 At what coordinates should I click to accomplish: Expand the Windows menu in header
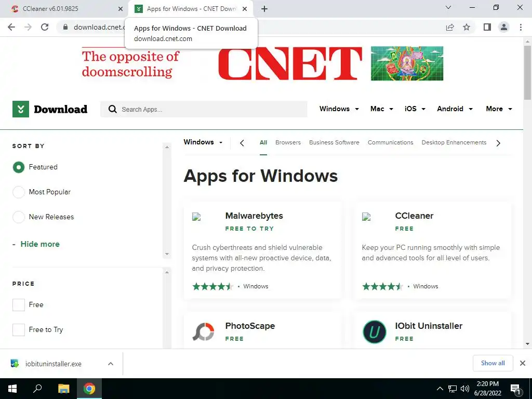(x=339, y=109)
